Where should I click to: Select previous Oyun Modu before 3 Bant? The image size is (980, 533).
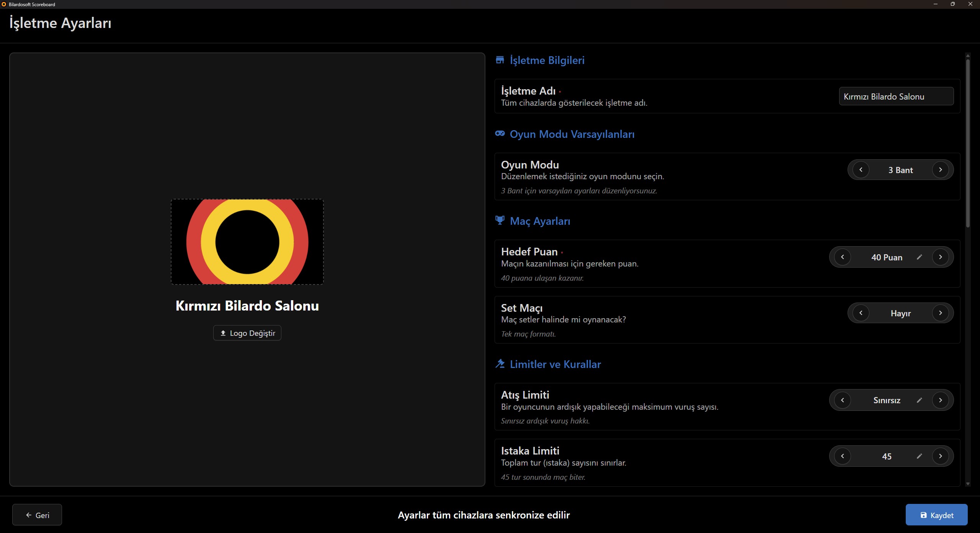tap(861, 170)
